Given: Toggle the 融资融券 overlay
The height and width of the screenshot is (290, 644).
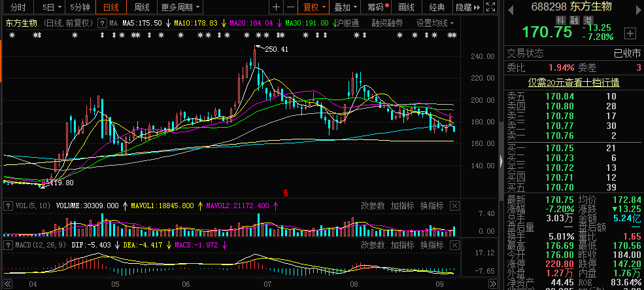Looking at the screenshot, I should point(388,23).
